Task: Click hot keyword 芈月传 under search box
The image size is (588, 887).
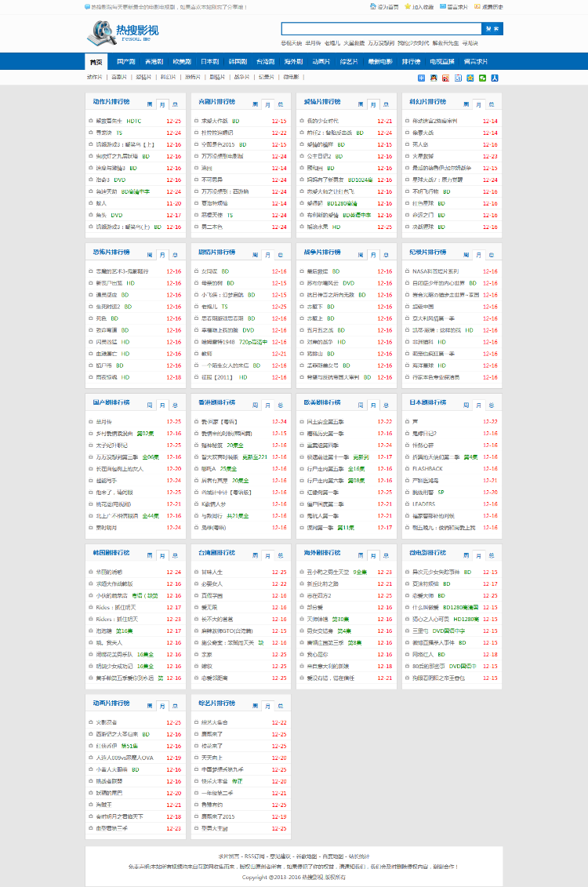Action: click(314, 43)
